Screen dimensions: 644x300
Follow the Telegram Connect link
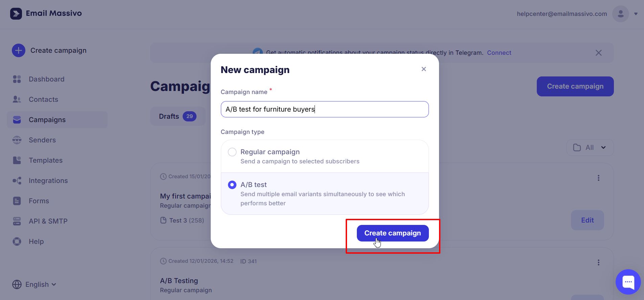[x=499, y=53]
